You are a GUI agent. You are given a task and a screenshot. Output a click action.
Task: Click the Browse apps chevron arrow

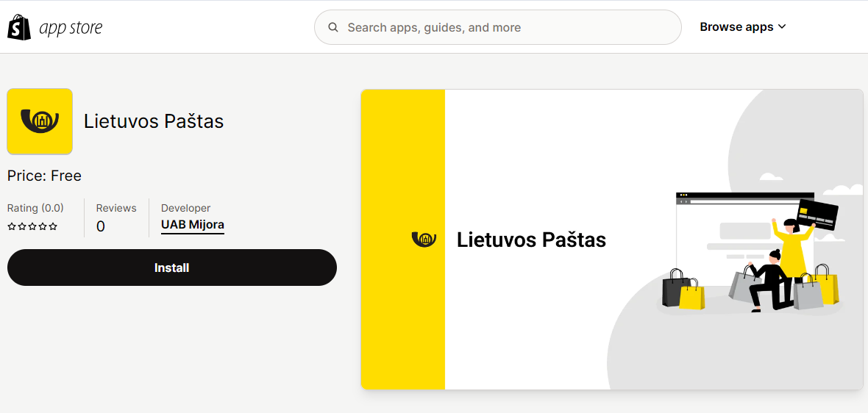point(782,27)
